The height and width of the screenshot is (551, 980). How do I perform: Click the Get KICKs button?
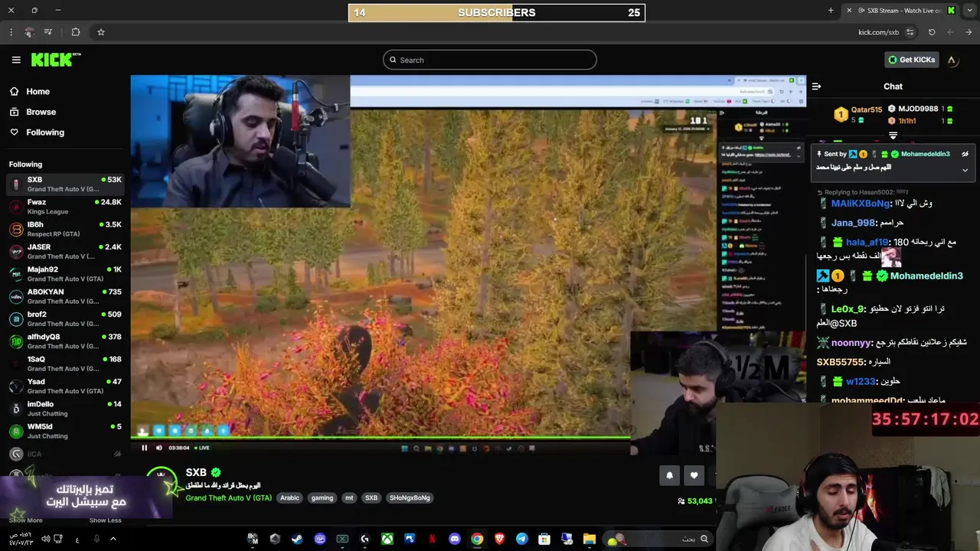[x=911, y=60]
